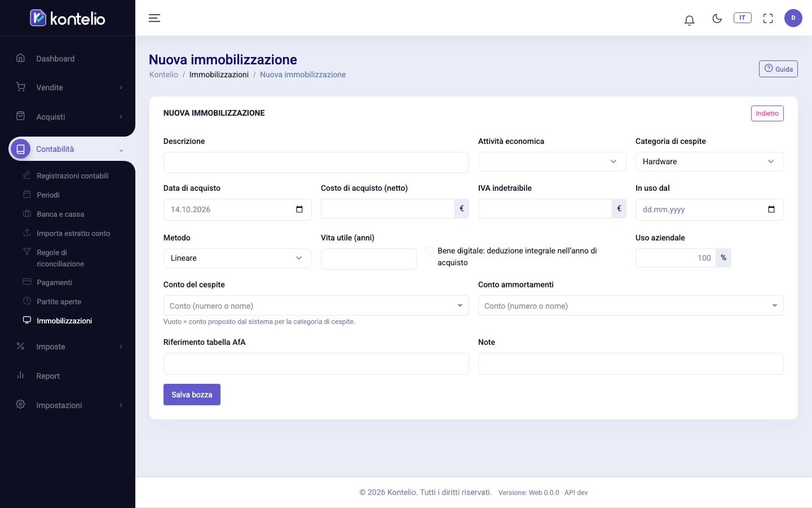Open Partite aperte
Screen dimensions: 812x508
(59, 301)
